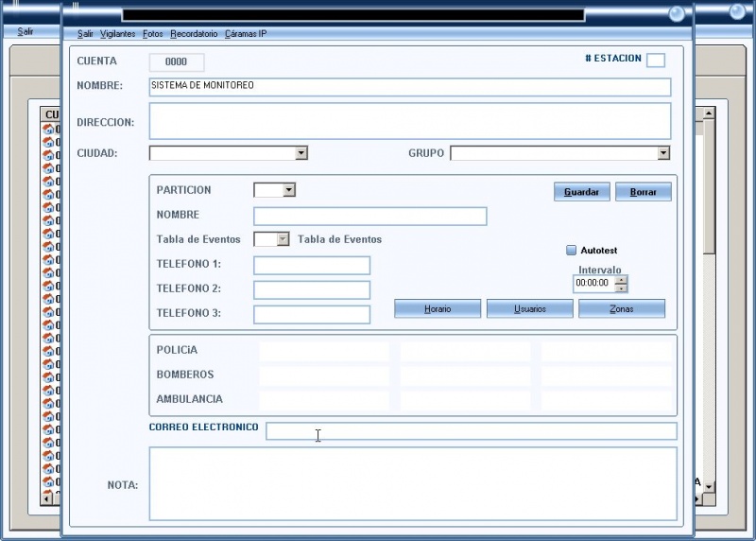Open Horario settings button
The width and height of the screenshot is (756, 541).
tap(438, 309)
